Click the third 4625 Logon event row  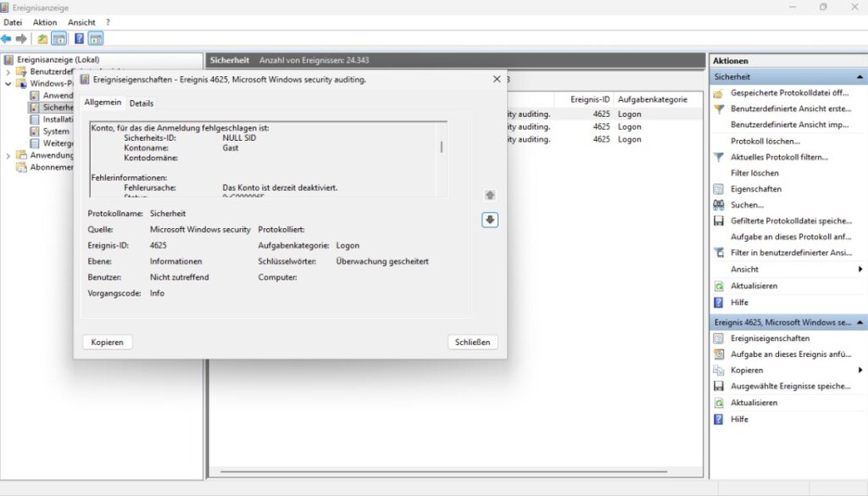pos(604,140)
